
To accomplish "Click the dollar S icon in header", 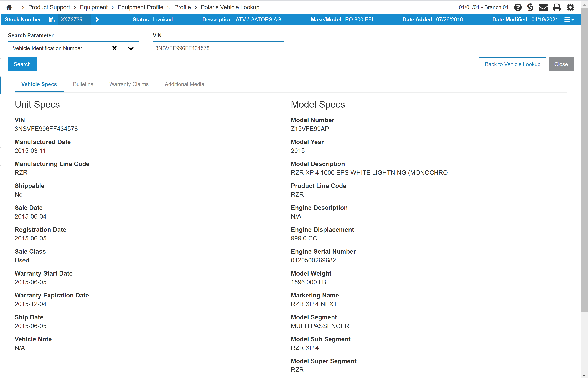I will [x=530, y=7].
